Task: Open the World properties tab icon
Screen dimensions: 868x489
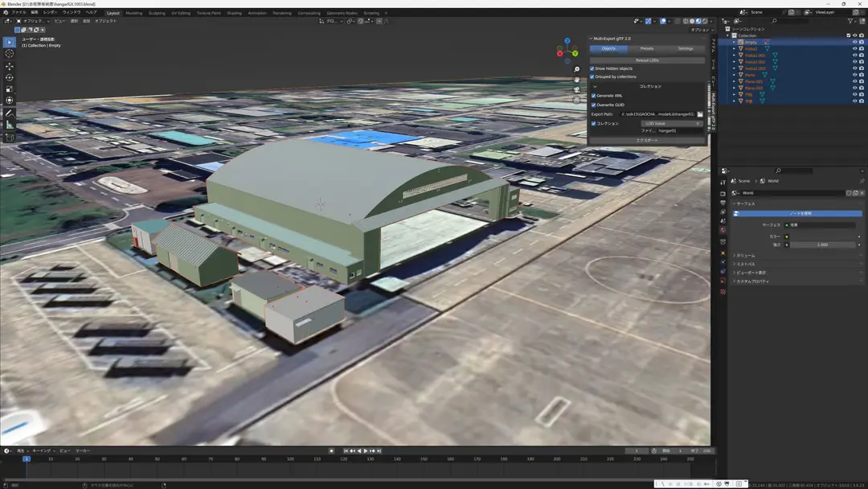Action: click(x=723, y=230)
